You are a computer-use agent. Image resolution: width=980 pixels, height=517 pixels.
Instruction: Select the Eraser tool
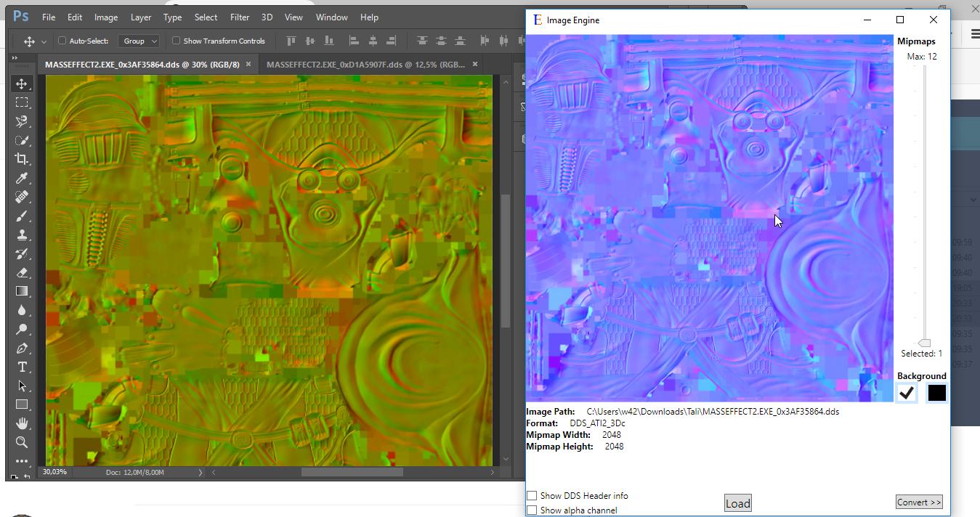click(x=22, y=272)
